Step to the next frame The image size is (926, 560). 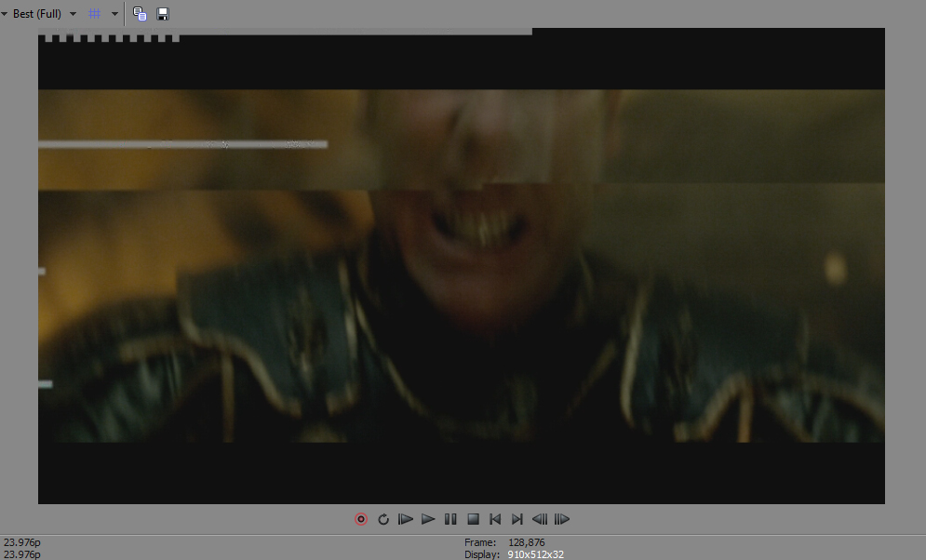click(x=562, y=519)
